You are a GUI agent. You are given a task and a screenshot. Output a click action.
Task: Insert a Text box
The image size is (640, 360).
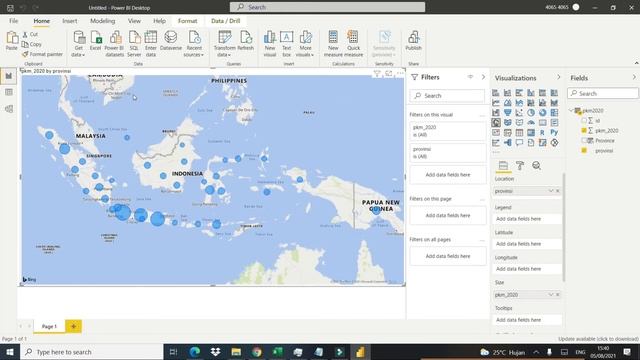pos(287,43)
